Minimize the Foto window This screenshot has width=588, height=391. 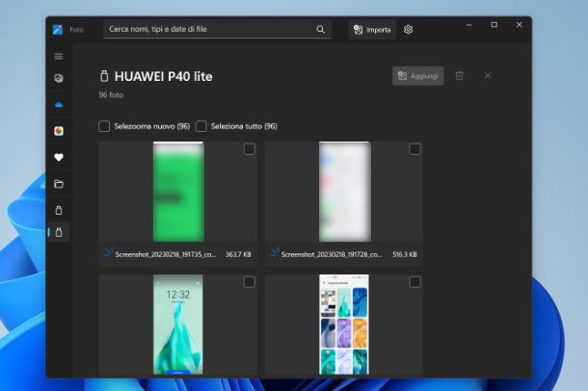point(469,25)
